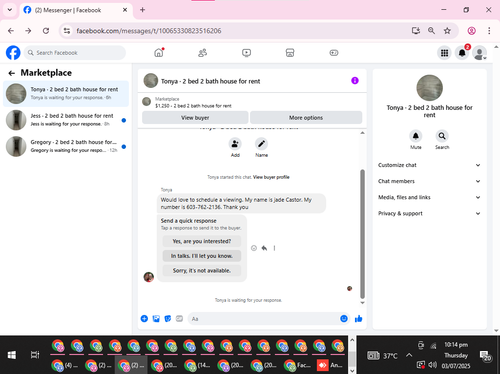Click the chat scrollbar thumb
The image size is (500, 374).
(363, 234)
